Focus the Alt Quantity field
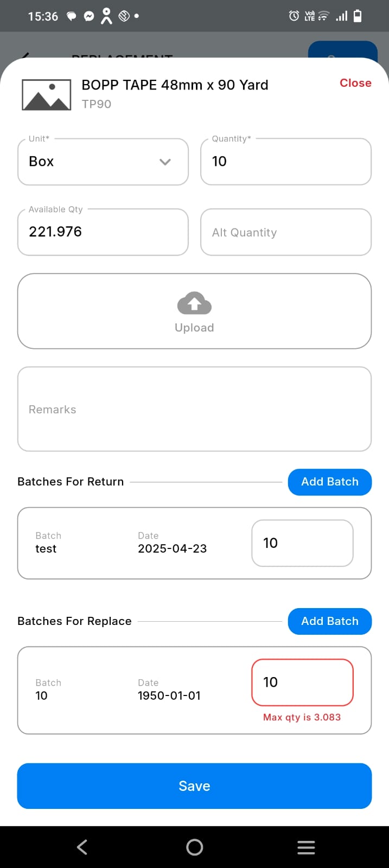389x868 pixels. click(x=286, y=232)
